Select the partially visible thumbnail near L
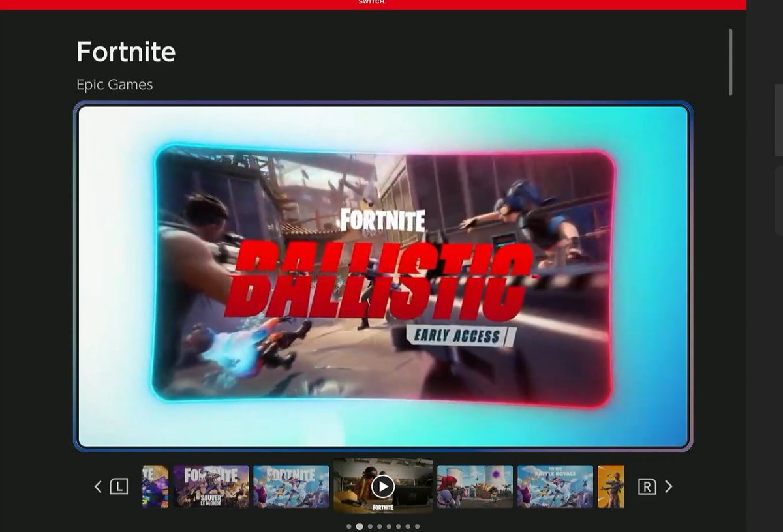 [x=155, y=486]
